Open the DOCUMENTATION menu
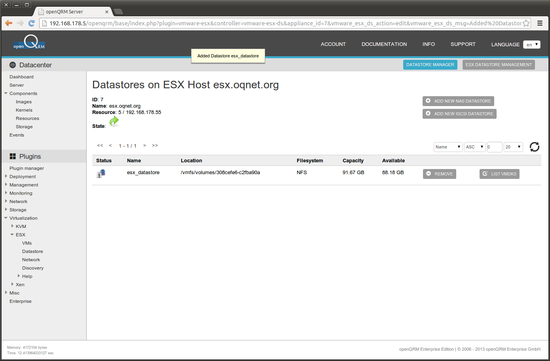The image size is (550, 361). pyautogui.click(x=384, y=44)
